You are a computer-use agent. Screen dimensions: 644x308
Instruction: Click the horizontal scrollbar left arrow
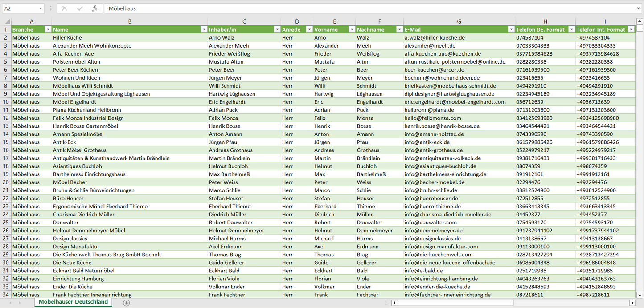[x=394, y=303]
